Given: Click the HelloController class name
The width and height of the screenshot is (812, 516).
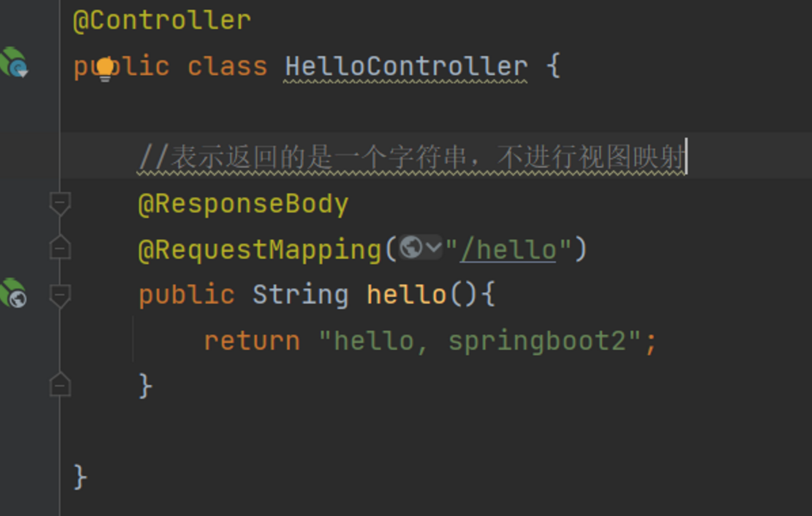Looking at the screenshot, I should [x=406, y=67].
